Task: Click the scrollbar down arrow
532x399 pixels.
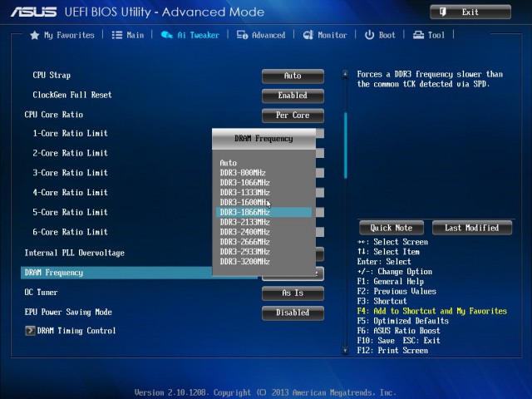Action: [345, 350]
